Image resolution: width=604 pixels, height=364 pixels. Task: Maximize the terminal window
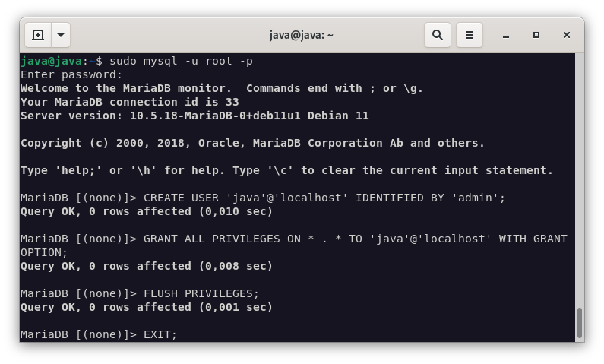[x=536, y=35]
